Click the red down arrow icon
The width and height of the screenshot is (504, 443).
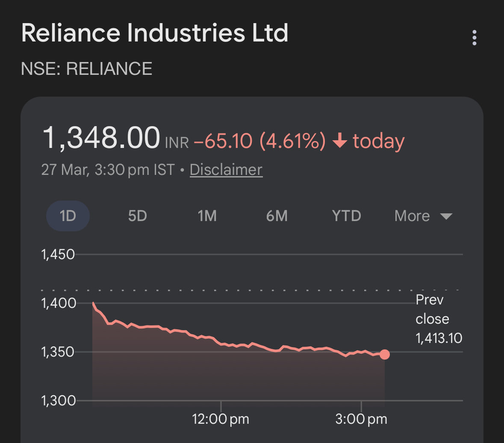pos(339,142)
